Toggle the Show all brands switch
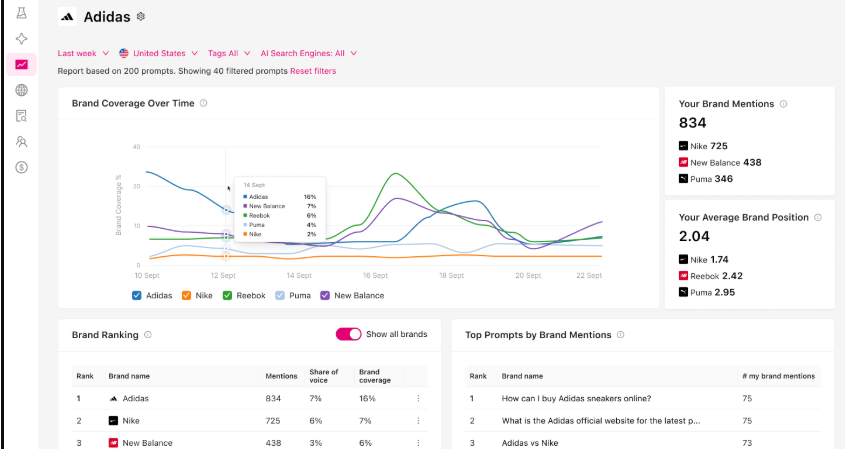The height and width of the screenshot is (449, 845). point(348,334)
